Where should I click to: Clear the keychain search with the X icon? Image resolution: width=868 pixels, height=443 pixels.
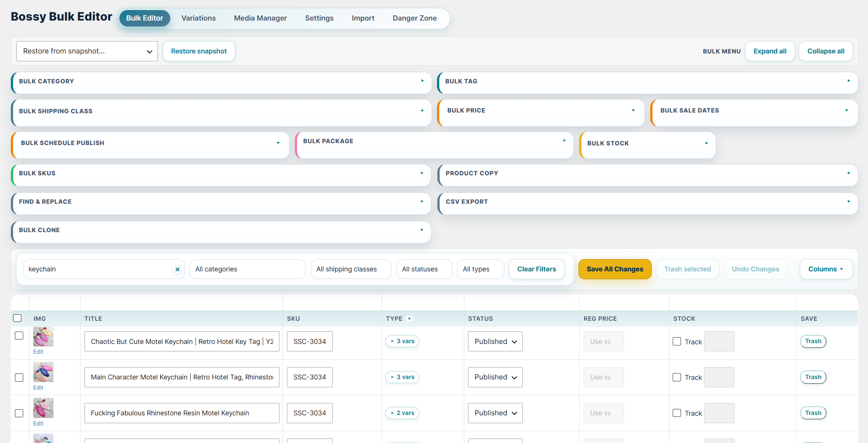177,269
